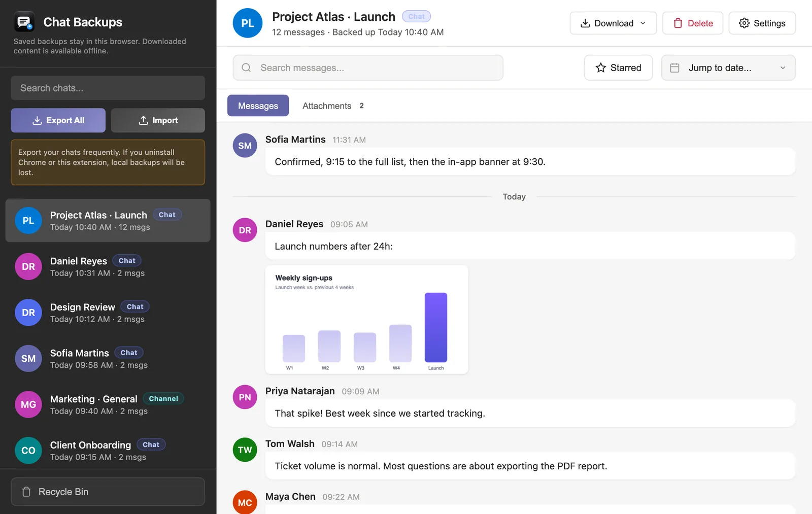Click the Search messages input field
This screenshot has height=514, width=812.
(x=368, y=67)
